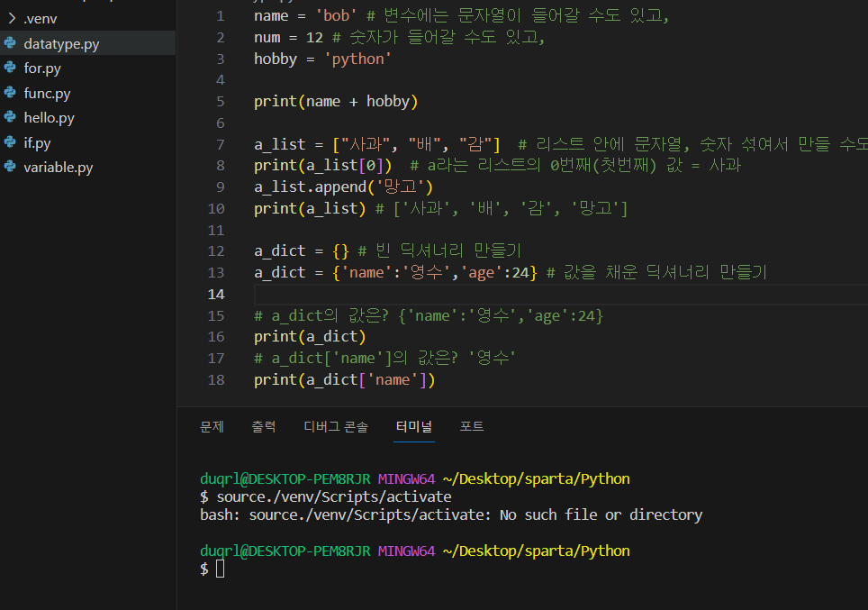This screenshot has width=868, height=610.
Task: Click line number 9 in the gutter
Action: coord(221,187)
